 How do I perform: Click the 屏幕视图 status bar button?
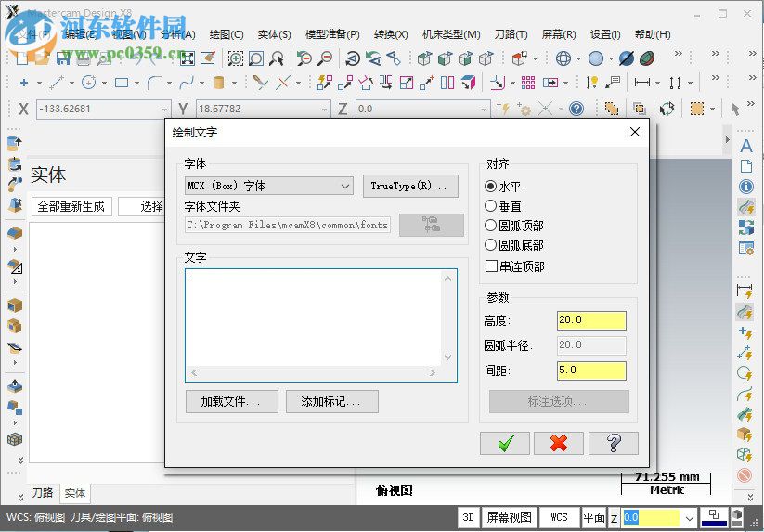(x=509, y=517)
